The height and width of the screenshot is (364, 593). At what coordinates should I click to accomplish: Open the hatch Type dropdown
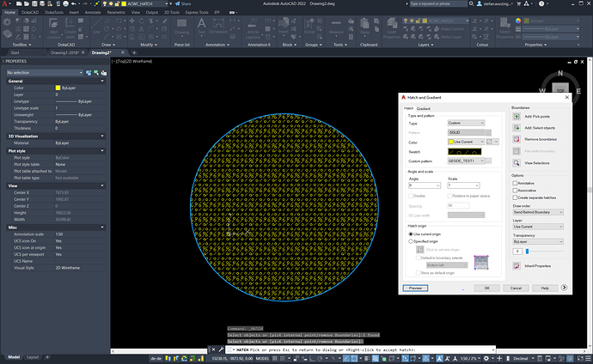click(466, 124)
